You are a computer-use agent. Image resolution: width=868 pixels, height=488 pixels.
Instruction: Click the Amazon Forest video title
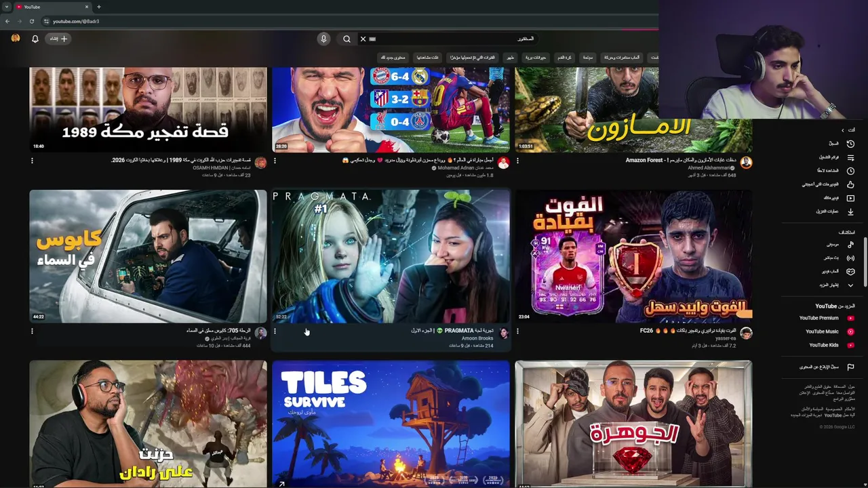pos(681,161)
